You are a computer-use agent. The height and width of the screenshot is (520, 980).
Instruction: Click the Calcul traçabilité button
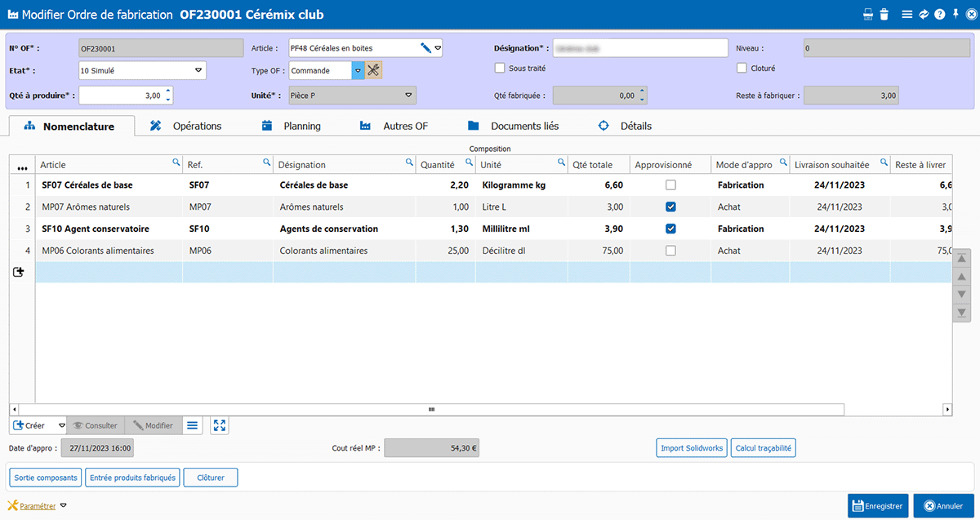[x=762, y=447]
